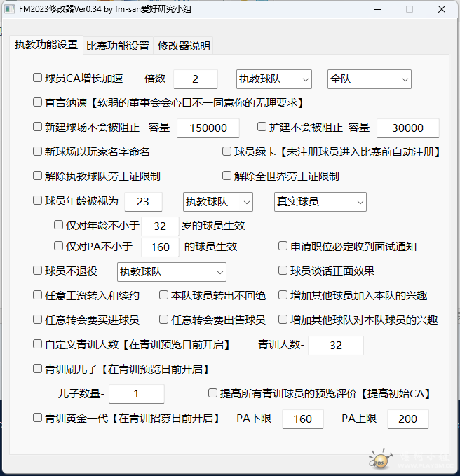The height and width of the screenshot is (476, 460).
Task: Click the age field showing 23
Action: [143, 202]
